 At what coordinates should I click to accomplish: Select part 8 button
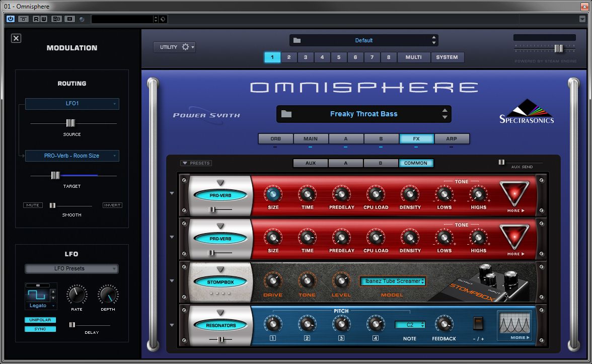tap(389, 57)
